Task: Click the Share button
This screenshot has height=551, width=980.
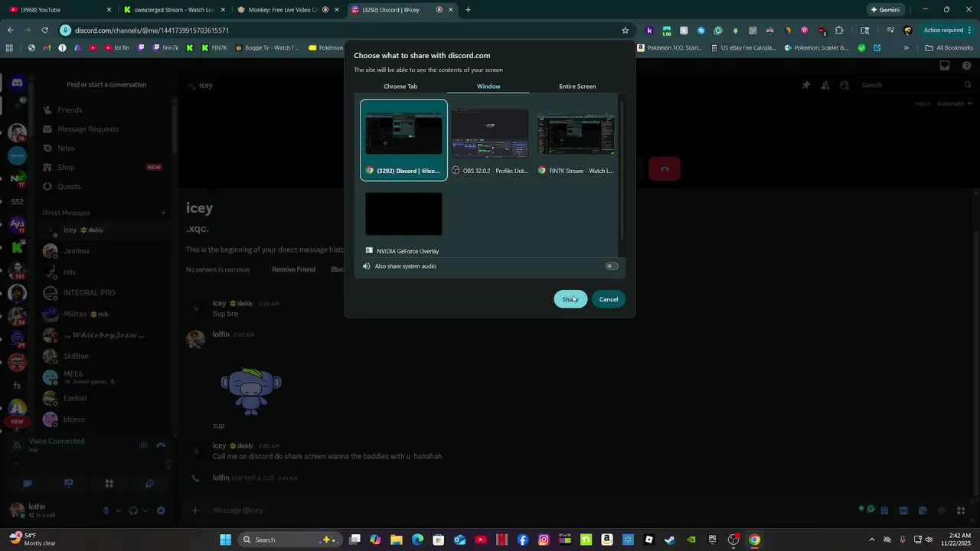Action: [570, 299]
